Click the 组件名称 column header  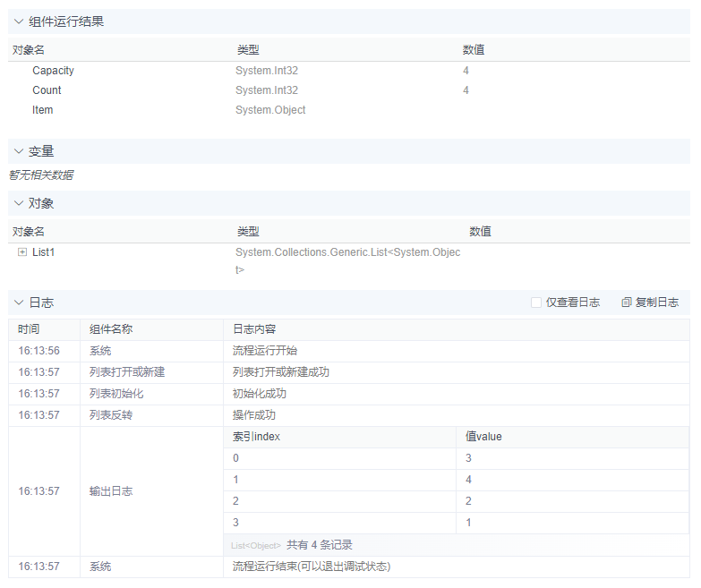111,329
